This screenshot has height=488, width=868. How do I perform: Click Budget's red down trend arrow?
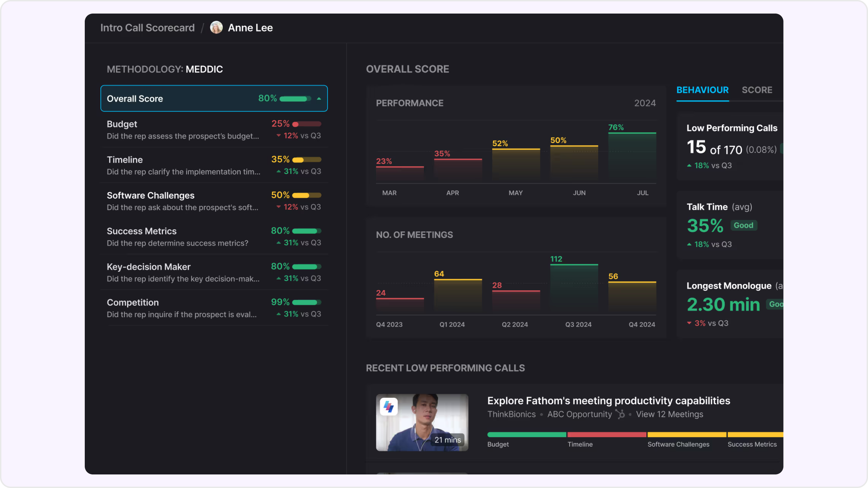coord(278,136)
